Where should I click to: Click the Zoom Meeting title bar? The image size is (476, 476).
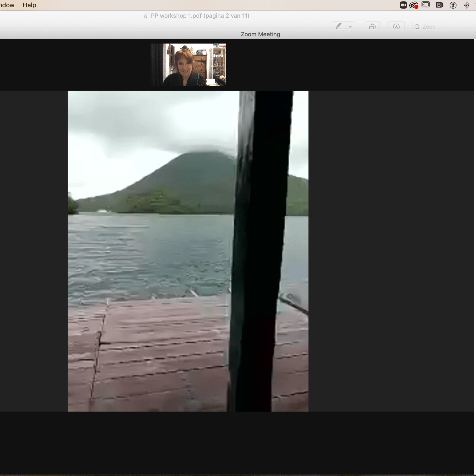[260, 34]
